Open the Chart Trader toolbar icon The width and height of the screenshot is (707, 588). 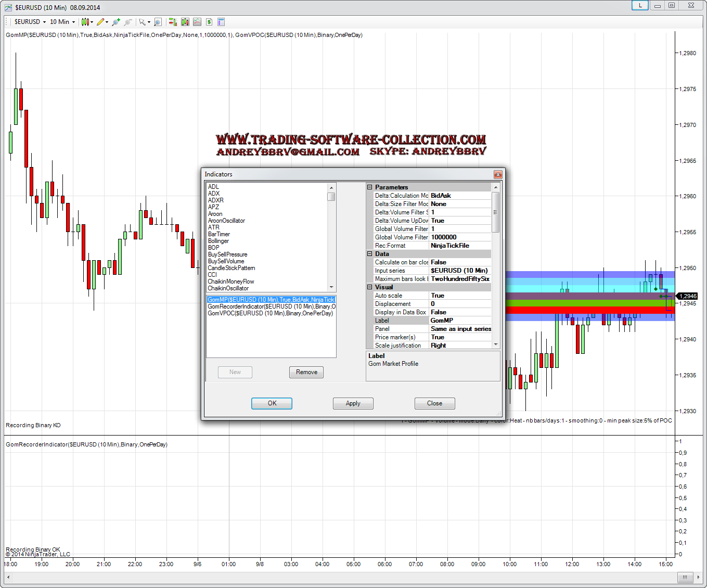tap(172, 22)
